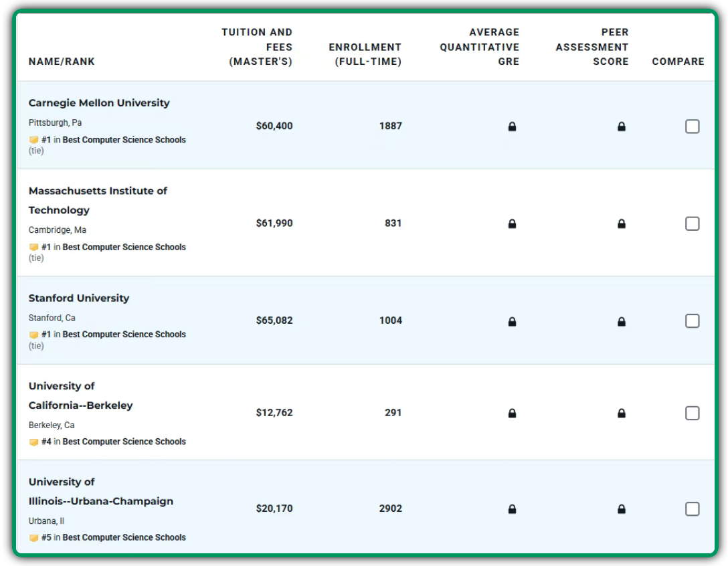Click the #4 ranking badge icon for Berkeley
This screenshot has width=728, height=566.
pyautogui.click(x=33, y=442)
